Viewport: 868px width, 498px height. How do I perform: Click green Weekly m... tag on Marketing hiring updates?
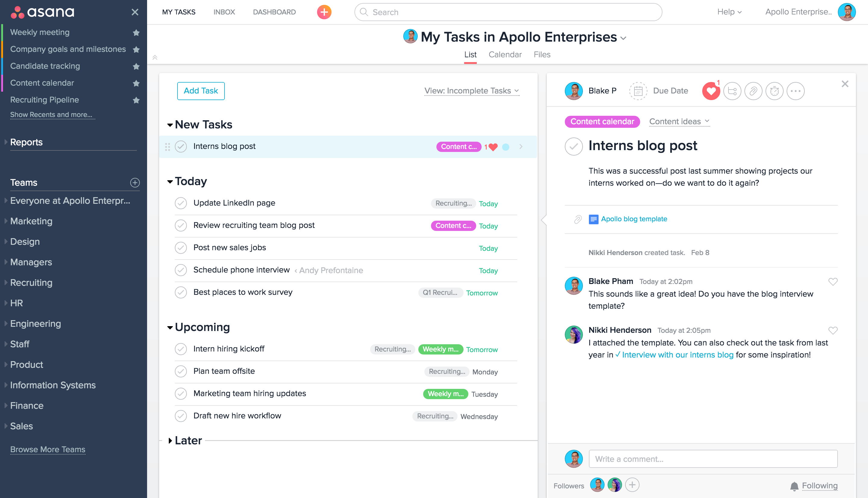(x=445, y=394)
